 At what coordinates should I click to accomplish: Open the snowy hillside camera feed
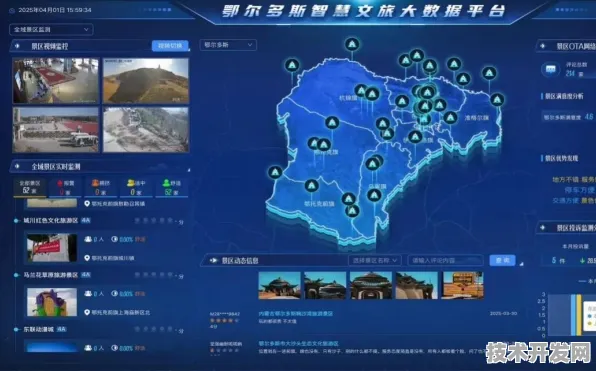tap(146, 130)
